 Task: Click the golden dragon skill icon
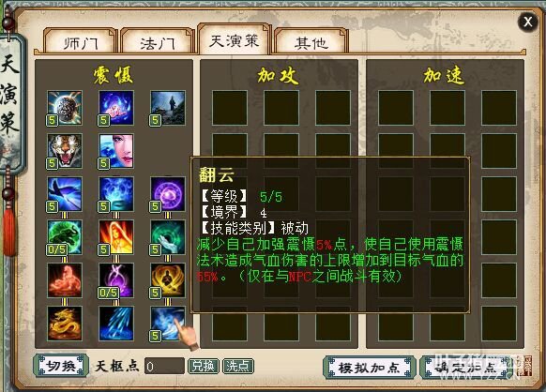coord(65,324)
